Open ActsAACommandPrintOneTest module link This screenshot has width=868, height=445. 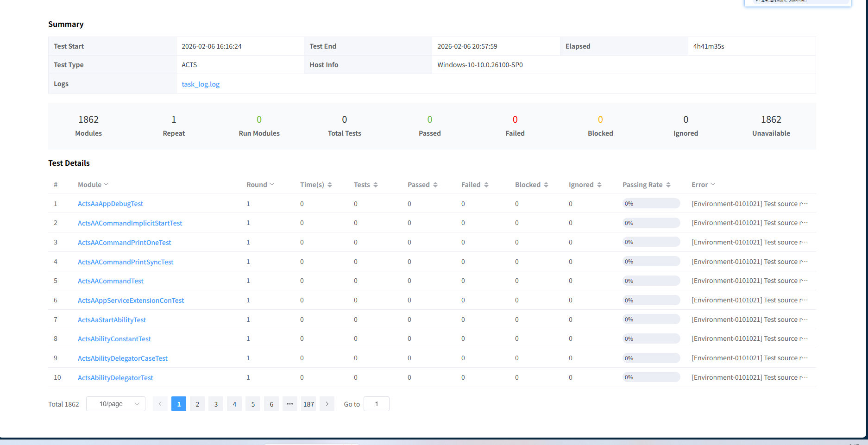124,243
